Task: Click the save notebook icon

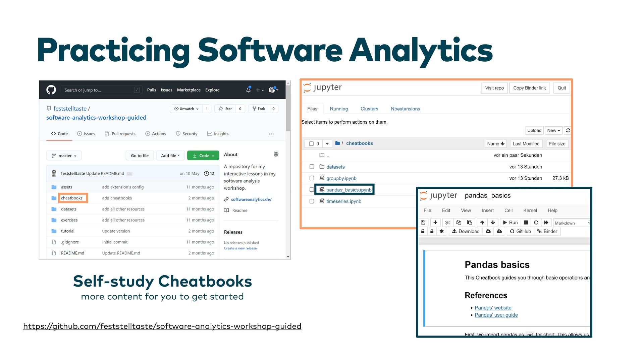Action: point(423,223)
